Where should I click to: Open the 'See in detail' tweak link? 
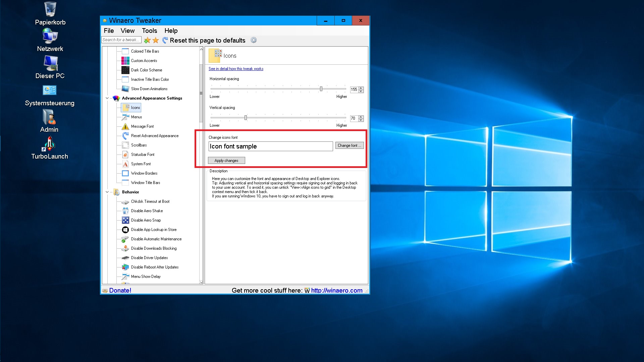(x=236, y=69)
